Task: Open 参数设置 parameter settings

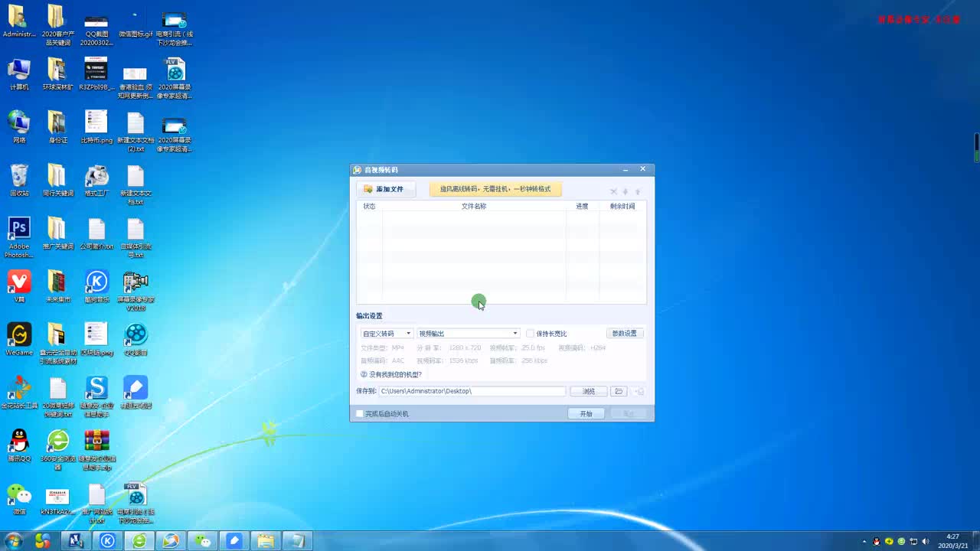Action: coord(624,334)
